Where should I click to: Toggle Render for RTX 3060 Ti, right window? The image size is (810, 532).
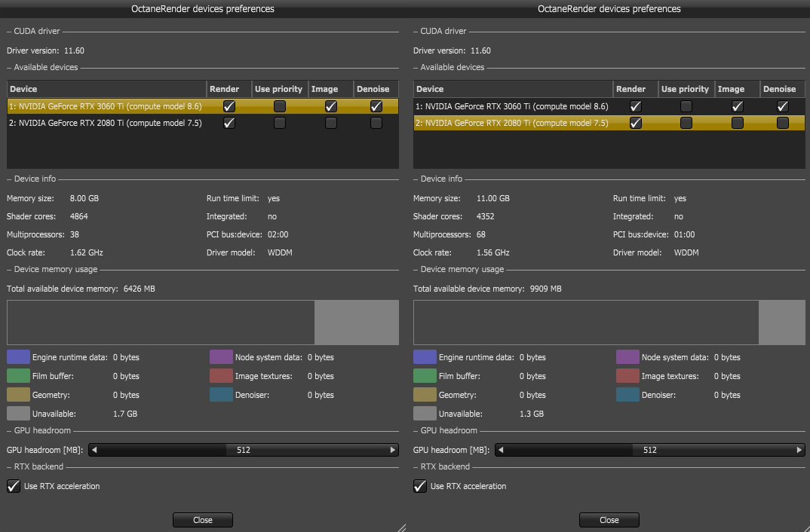[635, 106]
